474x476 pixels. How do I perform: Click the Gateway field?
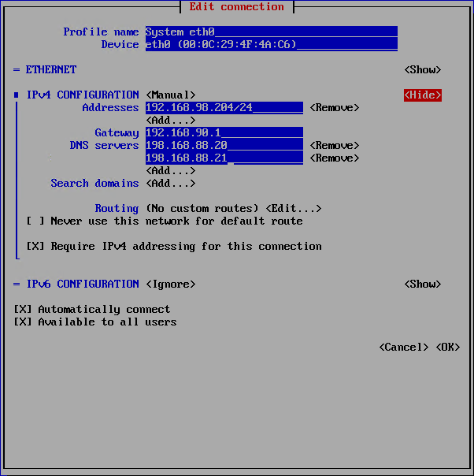click(x=224, y=133)
